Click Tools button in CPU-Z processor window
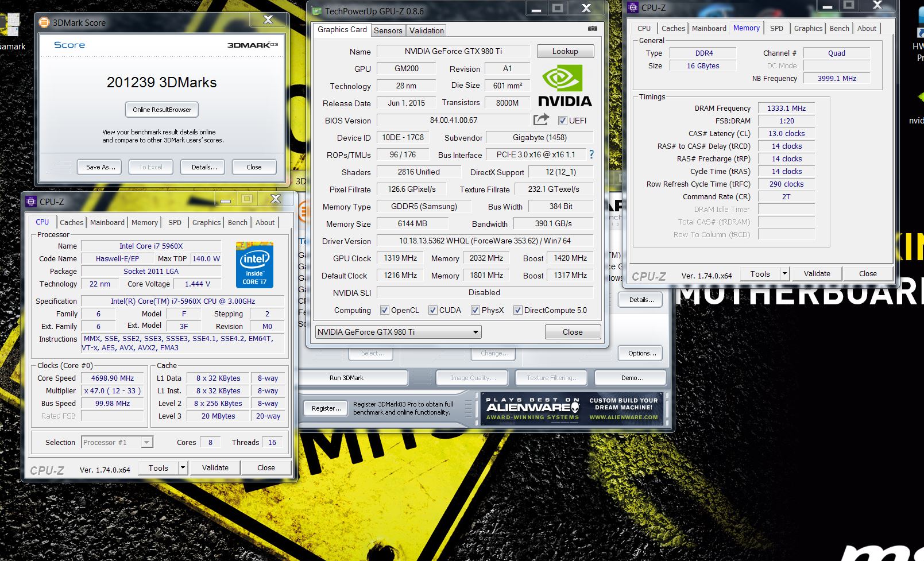The width and height of the screenshot is (924, 561). [x=158, y=467]
